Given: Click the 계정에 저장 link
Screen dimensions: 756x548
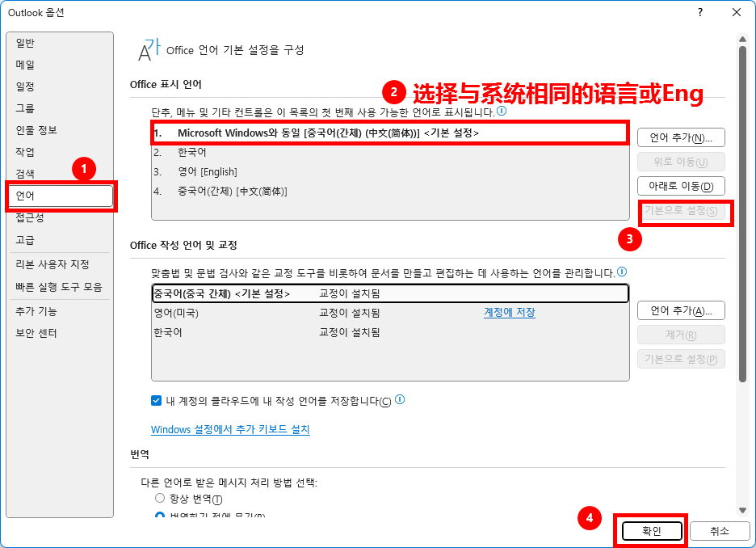Looking at the screenshot, I should click(x=509, y=313).
